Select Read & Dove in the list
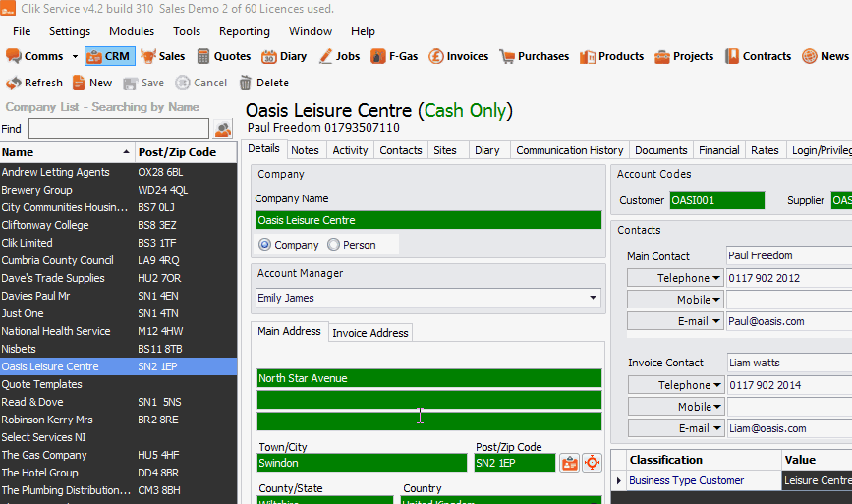 tap(119, 402)
